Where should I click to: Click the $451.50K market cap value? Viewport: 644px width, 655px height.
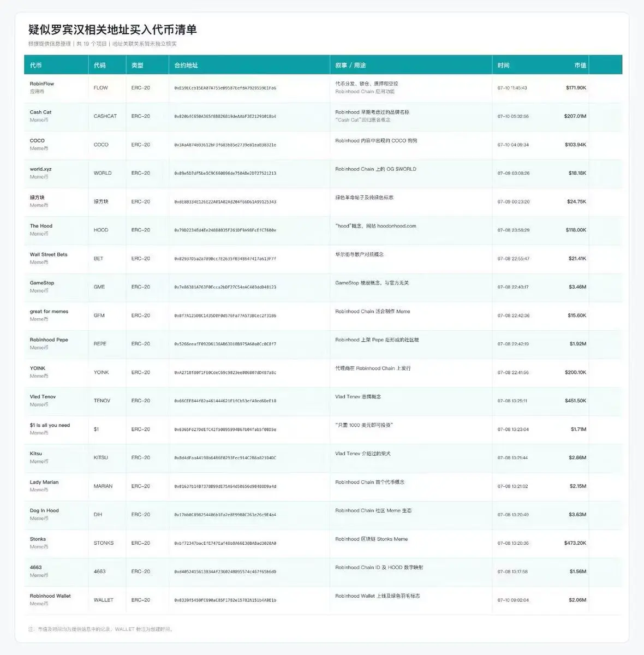pos(576,401)
